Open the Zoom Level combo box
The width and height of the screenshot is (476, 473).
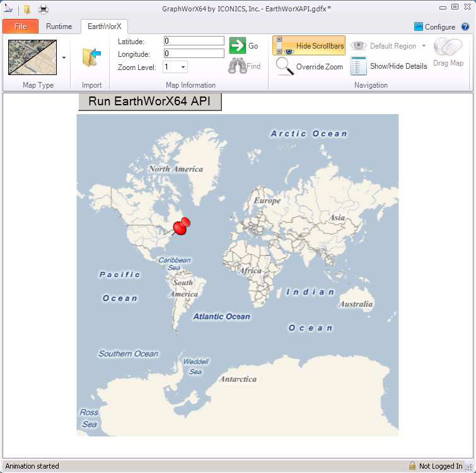[175, 67]
